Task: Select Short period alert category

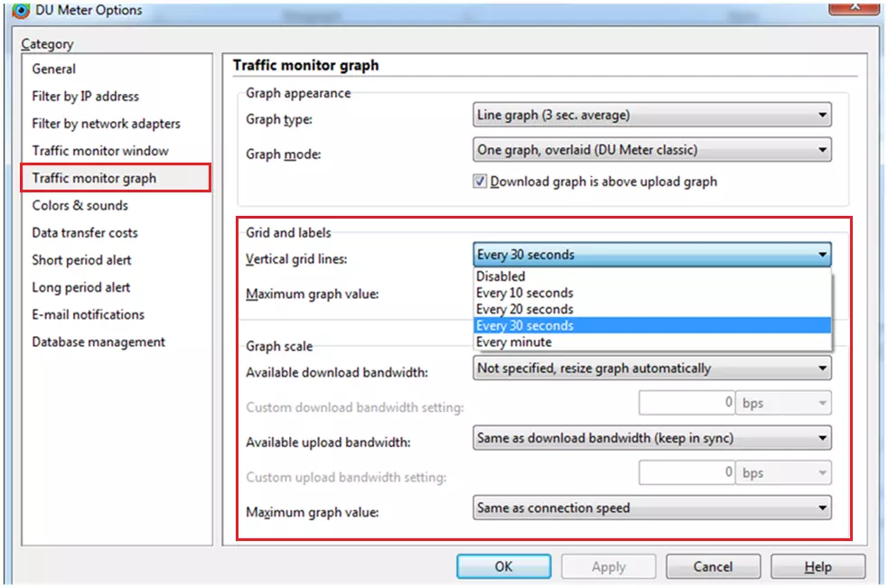Action: (81, 260)
